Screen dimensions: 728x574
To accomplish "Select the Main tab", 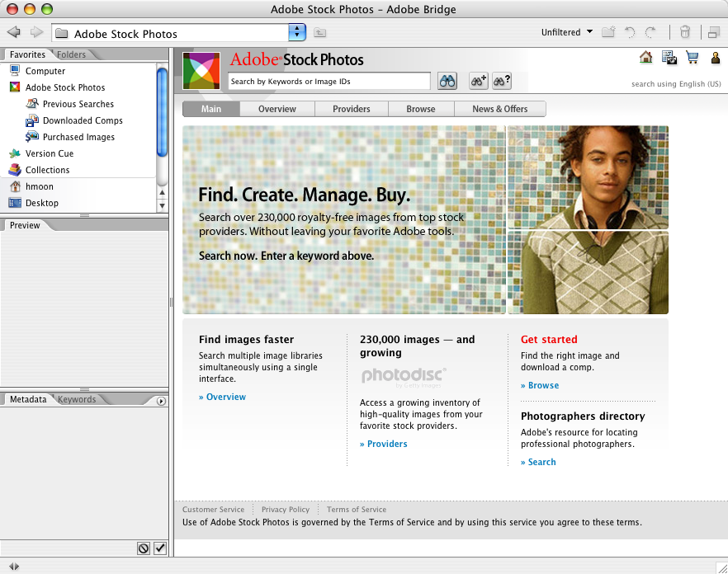I will tap(211, 109).
